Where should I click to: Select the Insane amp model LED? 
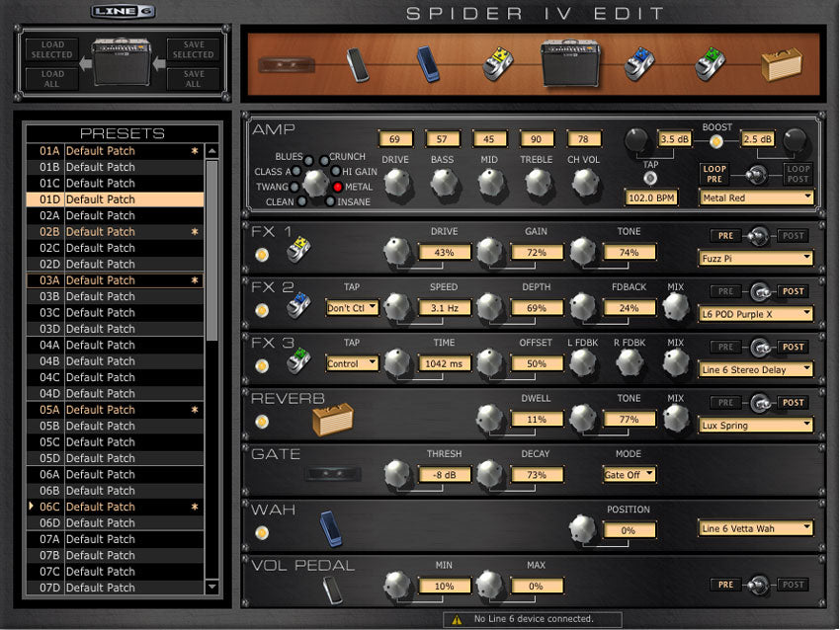(x=330, y=201)
